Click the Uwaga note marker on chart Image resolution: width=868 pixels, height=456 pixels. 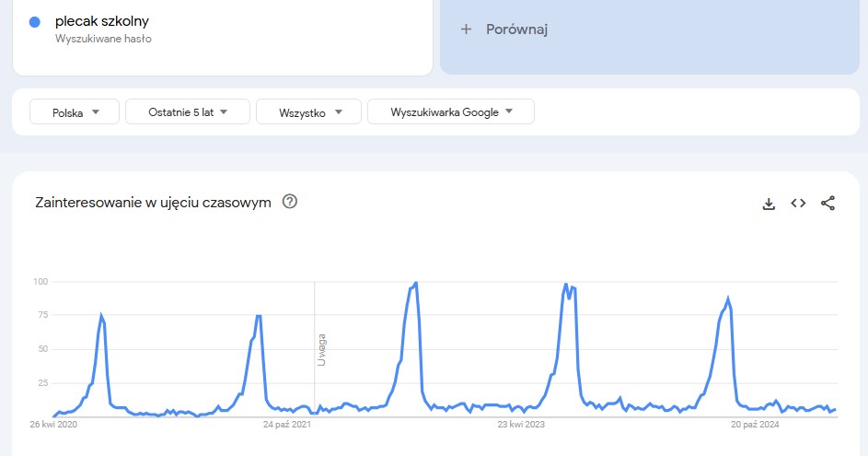pyautogui.click(x=321, y=350)
